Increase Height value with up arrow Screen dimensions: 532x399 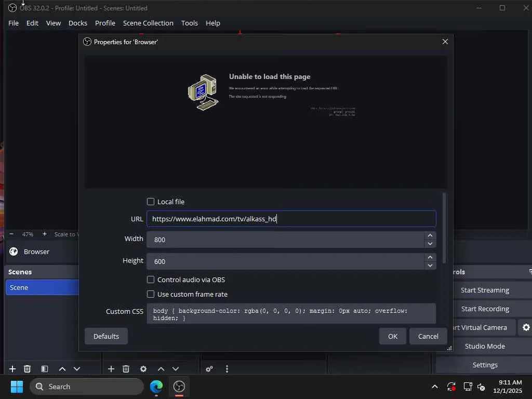pos(430,257)
